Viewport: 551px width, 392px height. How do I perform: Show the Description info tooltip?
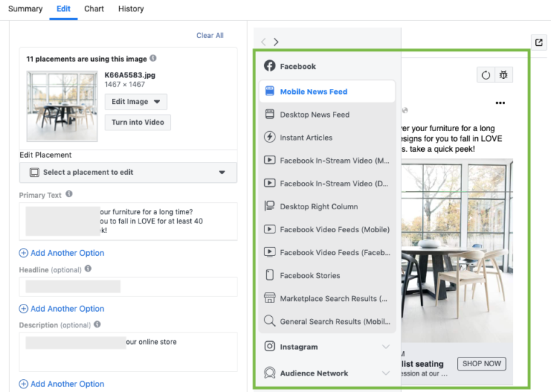tap(98, 324)
